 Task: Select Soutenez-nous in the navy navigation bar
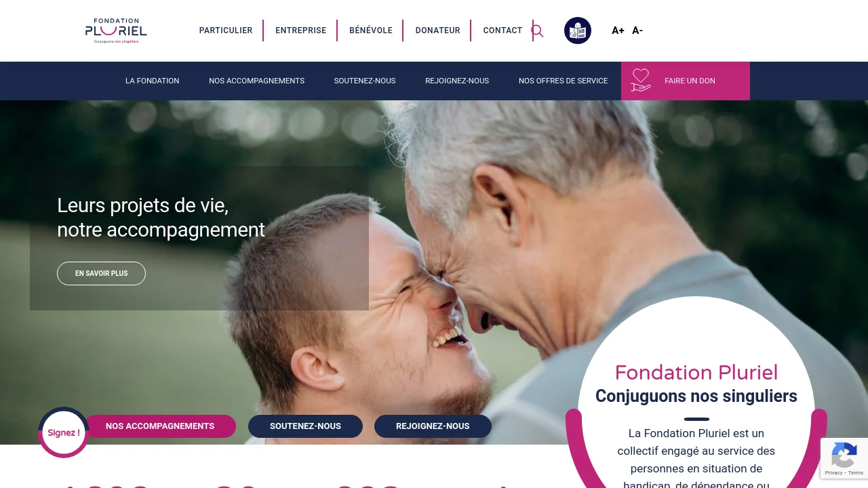(x=365, y=81)
